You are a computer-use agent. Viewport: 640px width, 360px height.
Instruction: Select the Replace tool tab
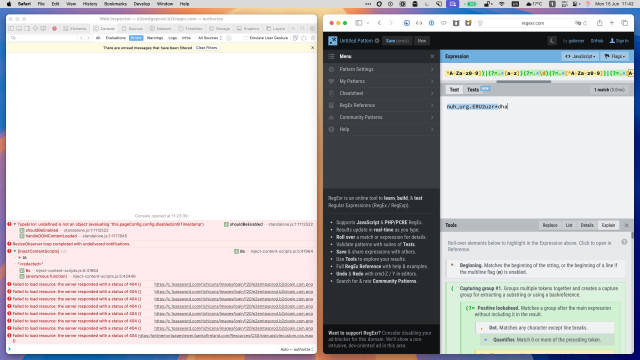550,225
